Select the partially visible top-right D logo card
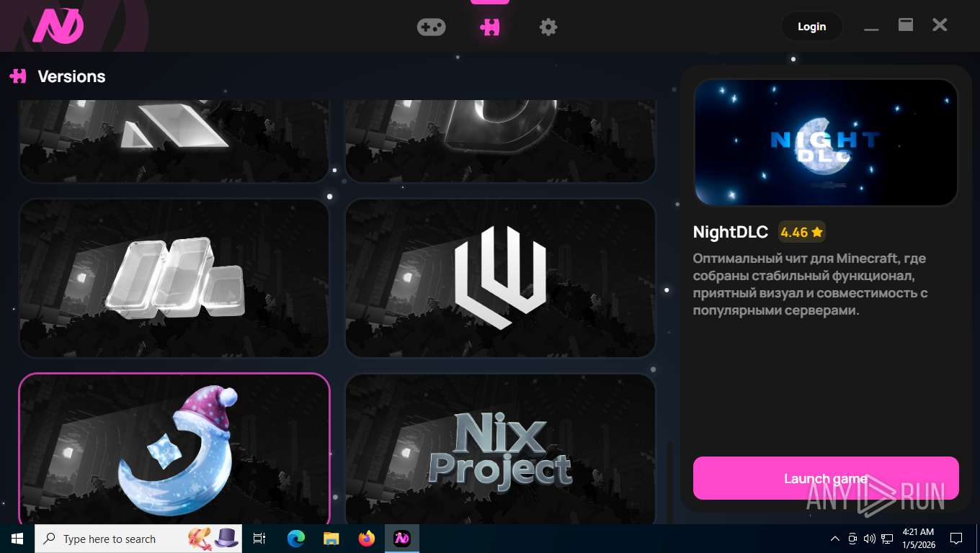Image resolution: width=980 pixels, height=553 pixels. click(x=501, y=141)
